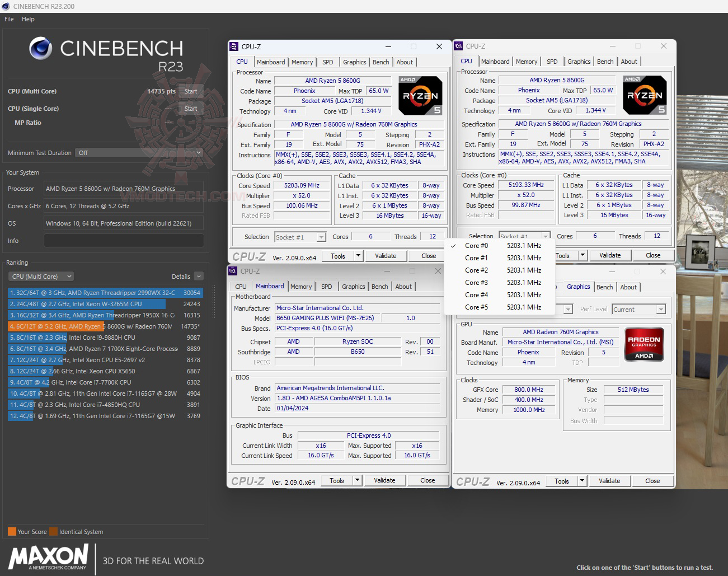Click the CPU-Z title icon of the upper-right window

click(458, 46)
